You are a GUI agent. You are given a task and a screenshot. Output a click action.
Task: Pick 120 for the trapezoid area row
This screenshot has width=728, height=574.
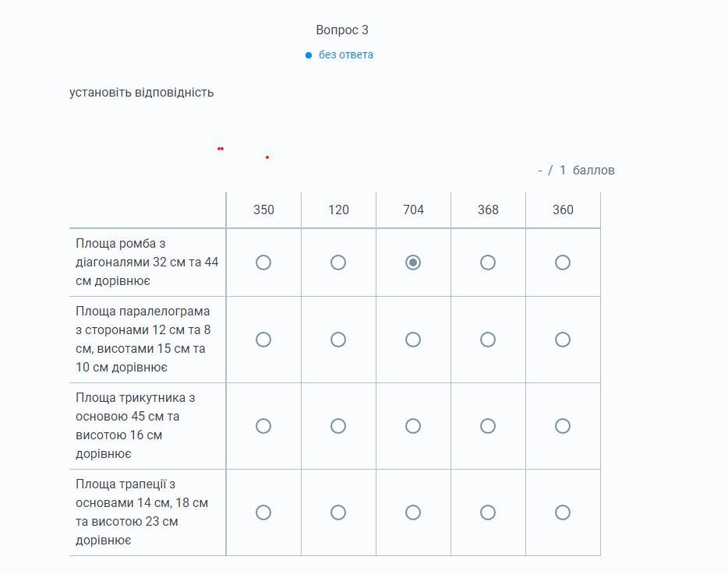(x=338, y=512)
